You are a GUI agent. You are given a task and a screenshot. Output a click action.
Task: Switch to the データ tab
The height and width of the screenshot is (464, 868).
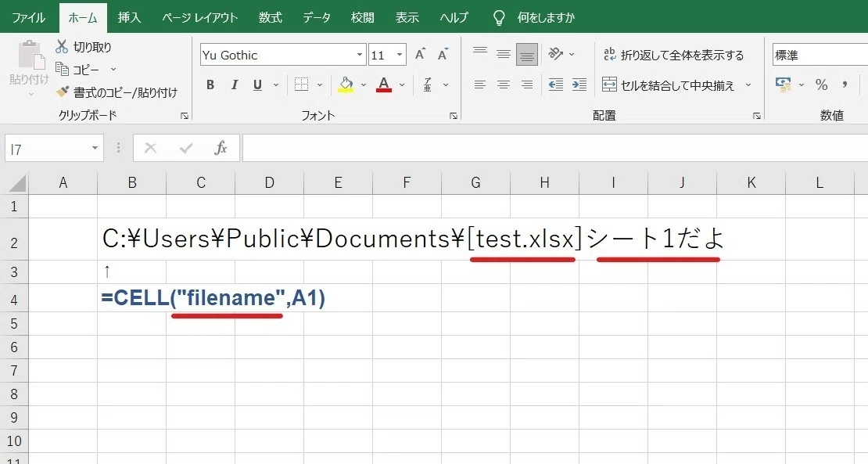pos(317,18)
